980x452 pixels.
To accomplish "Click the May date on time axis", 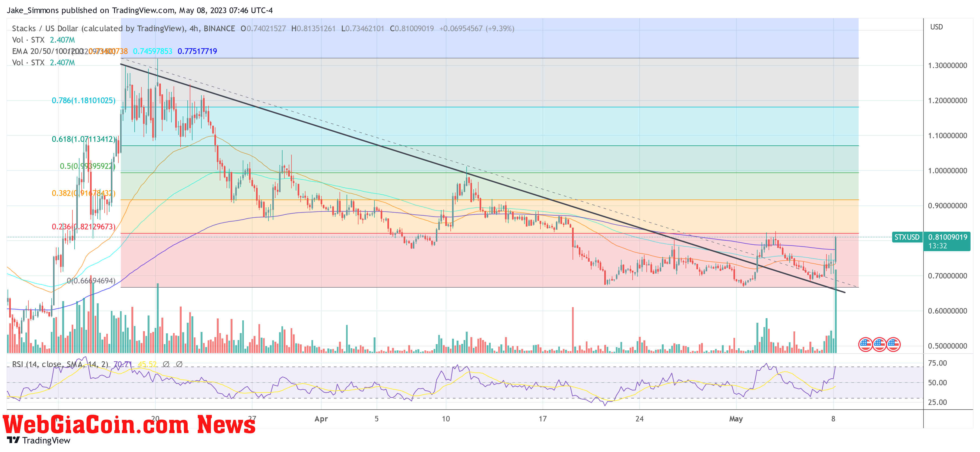I will [x=736, y=419].
